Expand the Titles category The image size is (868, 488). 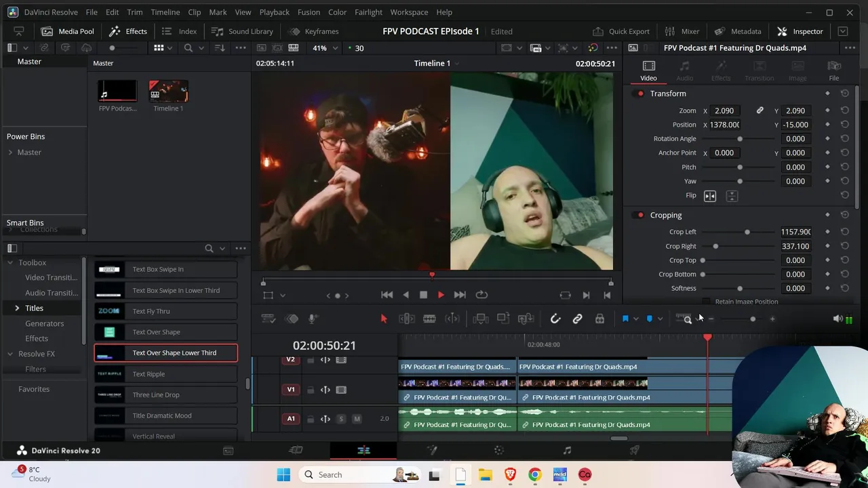tap(17, 308)
